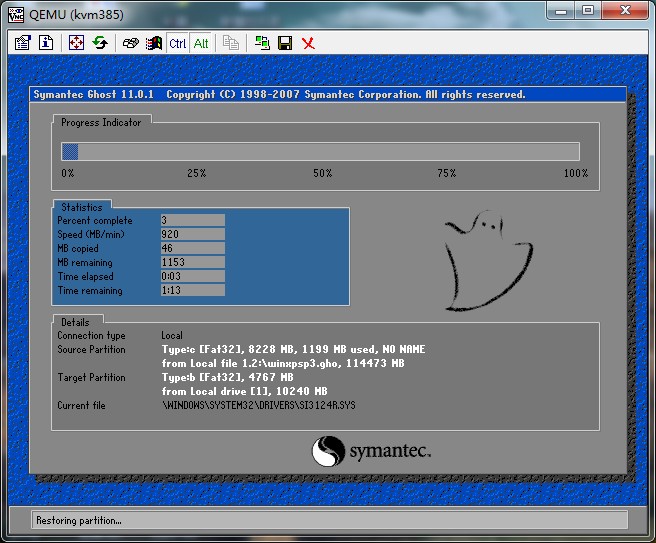Select the Statistics group label
The width and height of the screenshot is (656, 543).
[x=82, y=207]
